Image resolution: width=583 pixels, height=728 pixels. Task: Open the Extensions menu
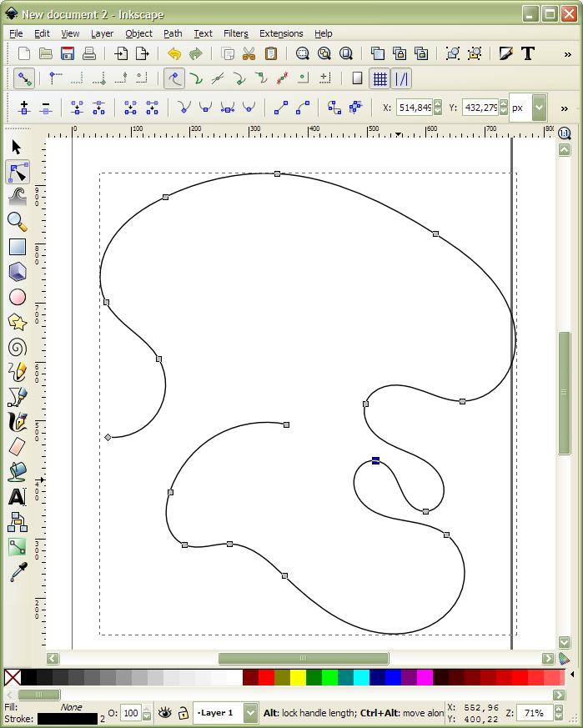(x=281, y=33)
